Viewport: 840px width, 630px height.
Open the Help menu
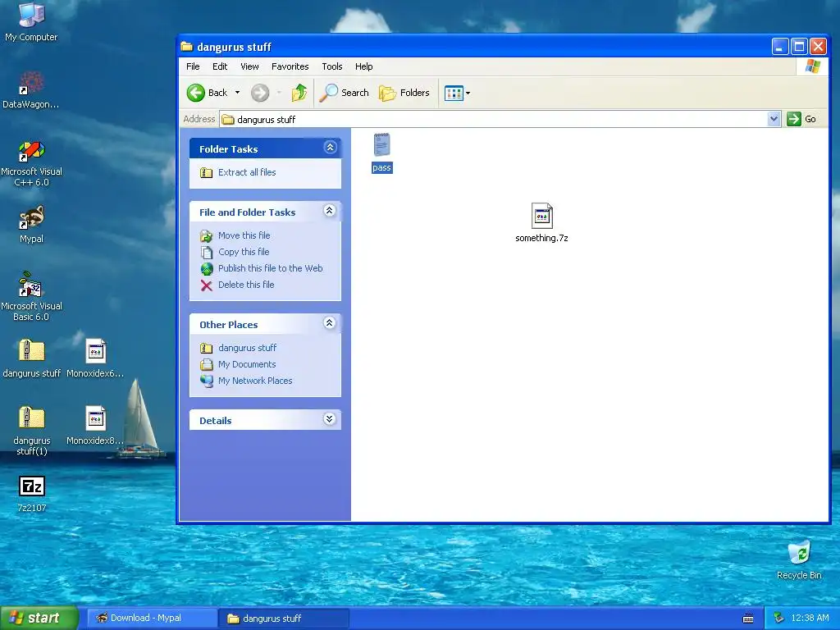click(x=363, y=66)
